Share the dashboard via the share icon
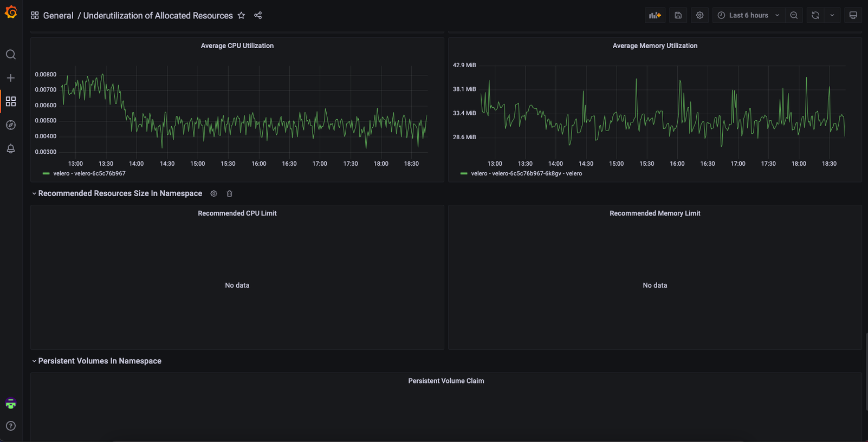Image resolution: width=868 pixels, height=442 pixels. [258, 16]
